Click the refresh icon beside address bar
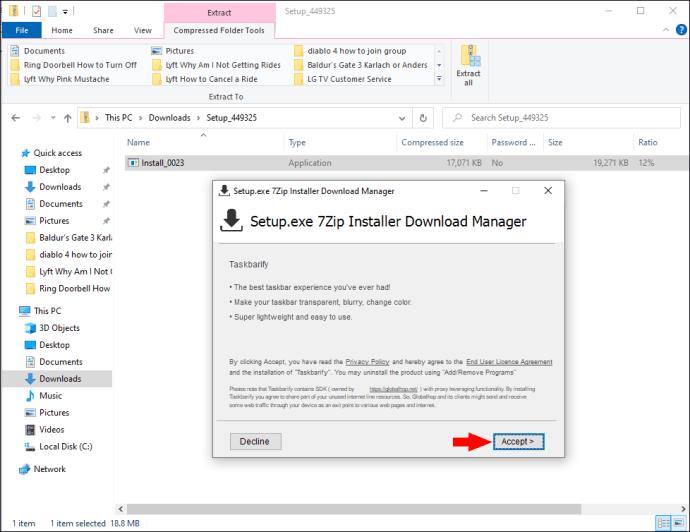690x532 pixels. click(423, 118)
